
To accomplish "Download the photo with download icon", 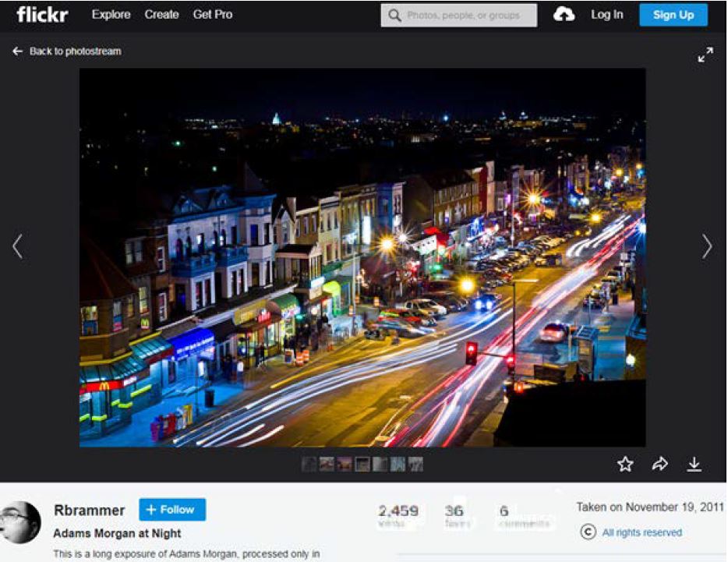I will click(x=694, y=465).
